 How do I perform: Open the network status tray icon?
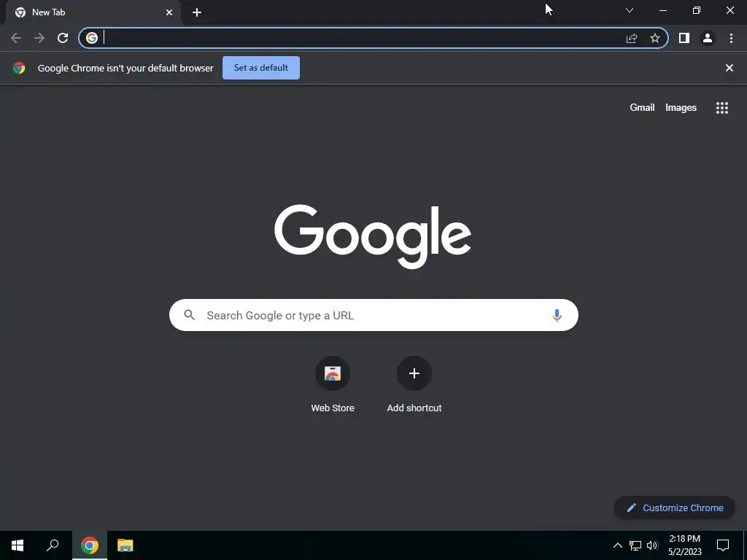coord(635,545)
